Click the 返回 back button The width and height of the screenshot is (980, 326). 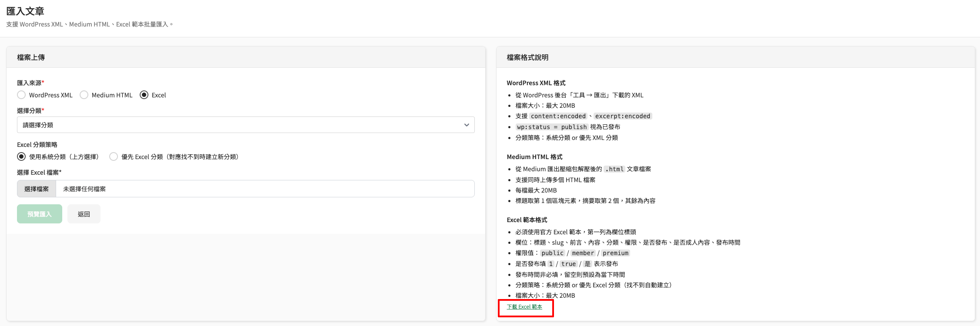[84, 214]
